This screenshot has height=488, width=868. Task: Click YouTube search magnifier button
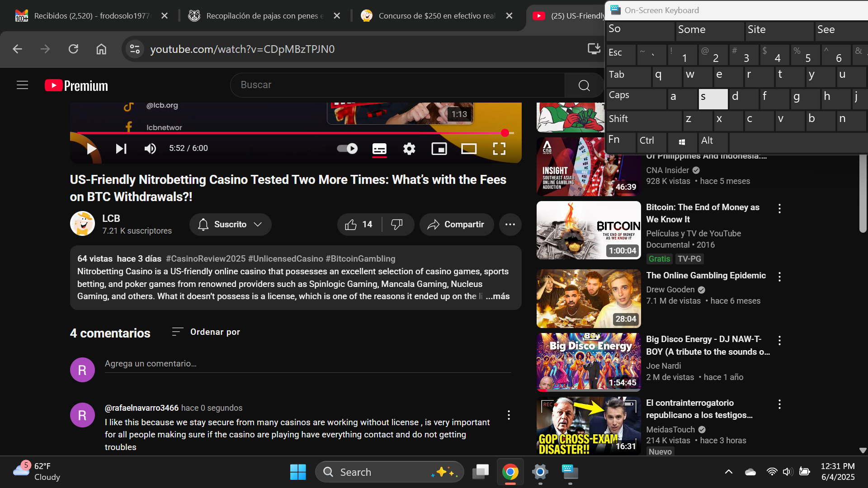point(584,85)
